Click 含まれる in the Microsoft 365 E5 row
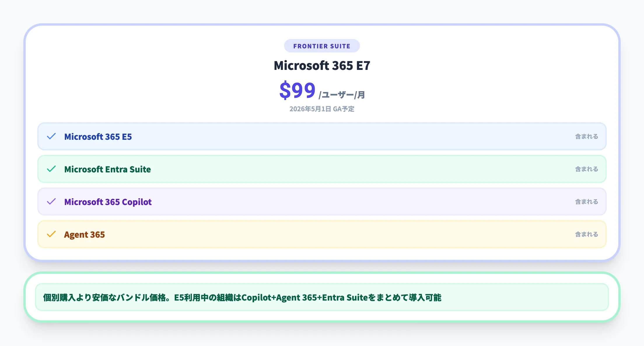644x346 pixels. click(586, 136)
